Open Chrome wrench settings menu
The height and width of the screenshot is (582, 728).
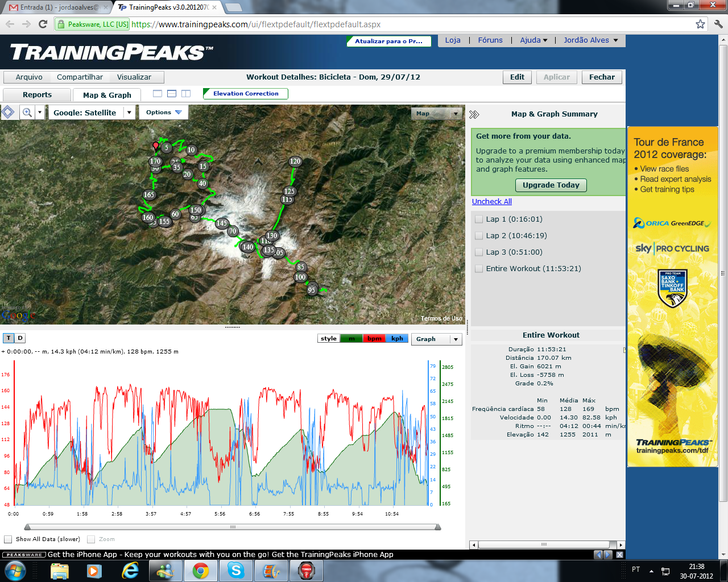click(x=718, y=24)
